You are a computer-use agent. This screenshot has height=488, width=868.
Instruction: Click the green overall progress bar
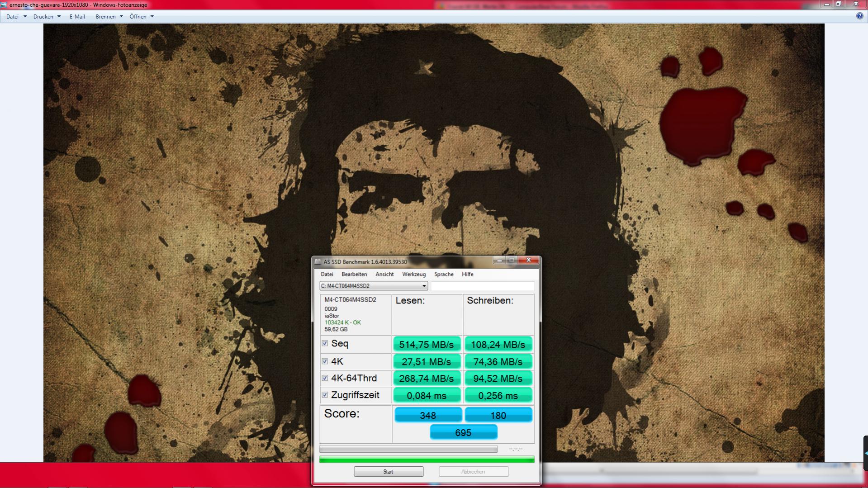coord(427,460)
